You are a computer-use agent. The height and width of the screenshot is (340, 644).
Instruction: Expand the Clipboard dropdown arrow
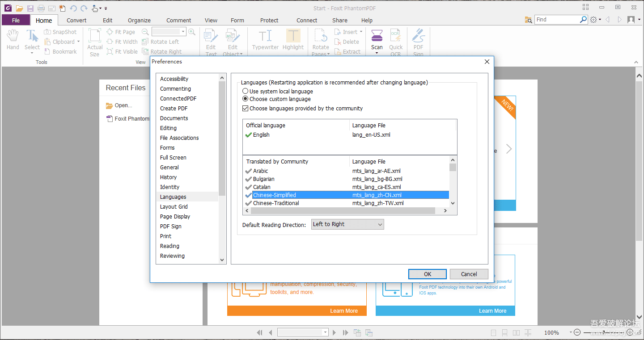click(78, 42)
